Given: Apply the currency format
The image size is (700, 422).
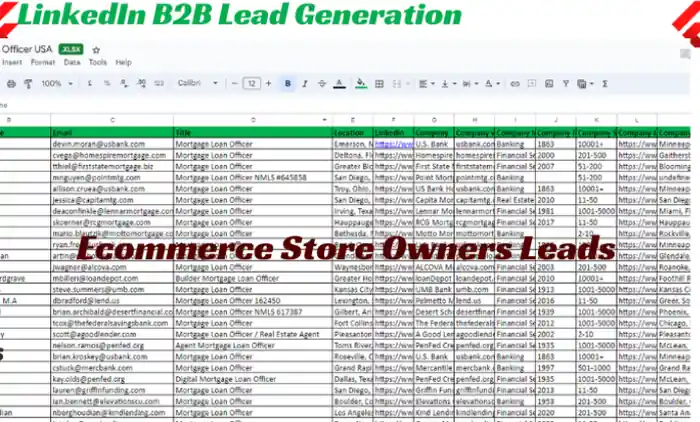Looking at the screenshot, I should (90, 84).
